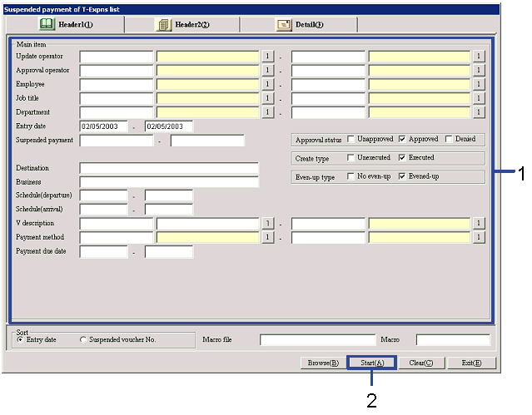Click the Entry date end field
This screenshot has height=415, width=532.
tap(169, 126)
